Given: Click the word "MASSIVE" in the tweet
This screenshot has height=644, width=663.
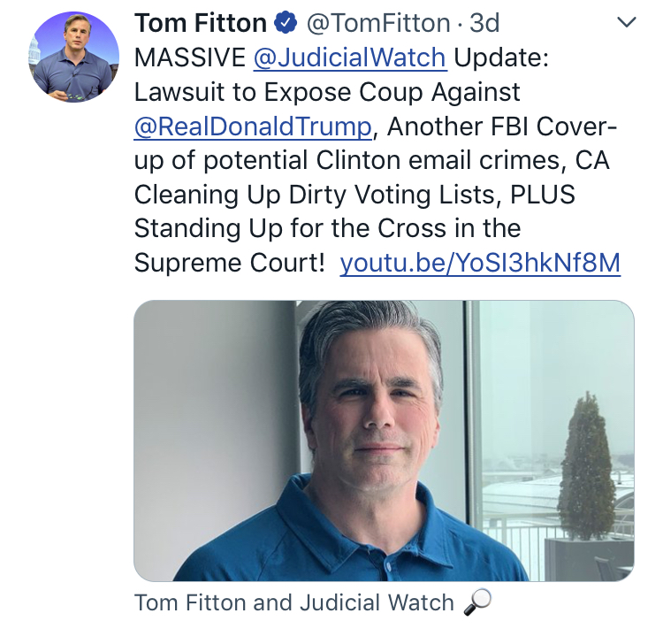Looking at the screenshot, I should (x=189, y=57).
